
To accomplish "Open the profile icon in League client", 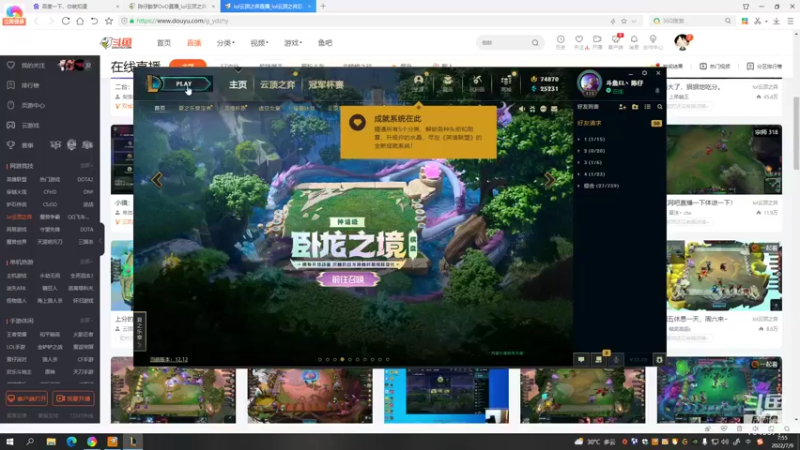I will [418, 83].
